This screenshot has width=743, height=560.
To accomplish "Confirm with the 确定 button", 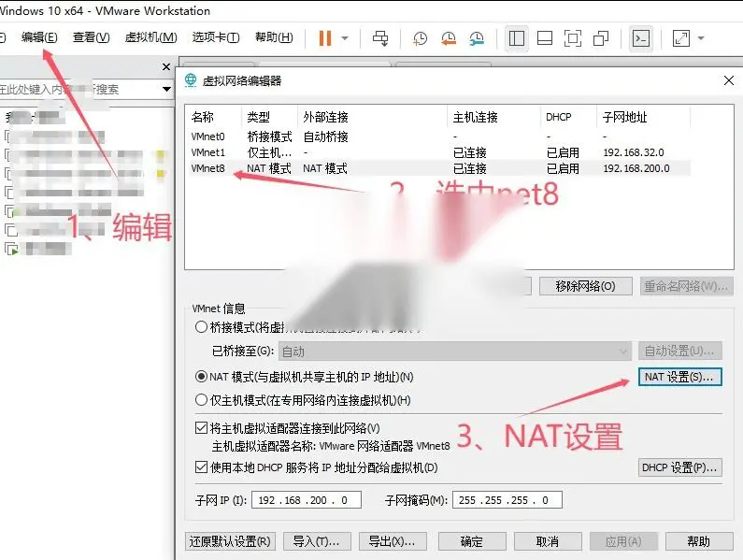I will click(x=472, y=541).
